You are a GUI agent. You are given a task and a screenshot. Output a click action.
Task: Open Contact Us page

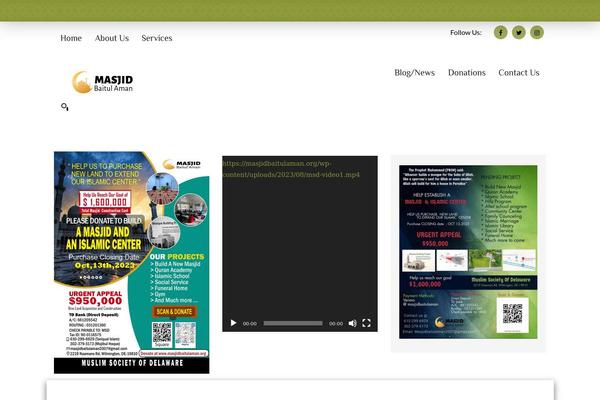point(519,73)
